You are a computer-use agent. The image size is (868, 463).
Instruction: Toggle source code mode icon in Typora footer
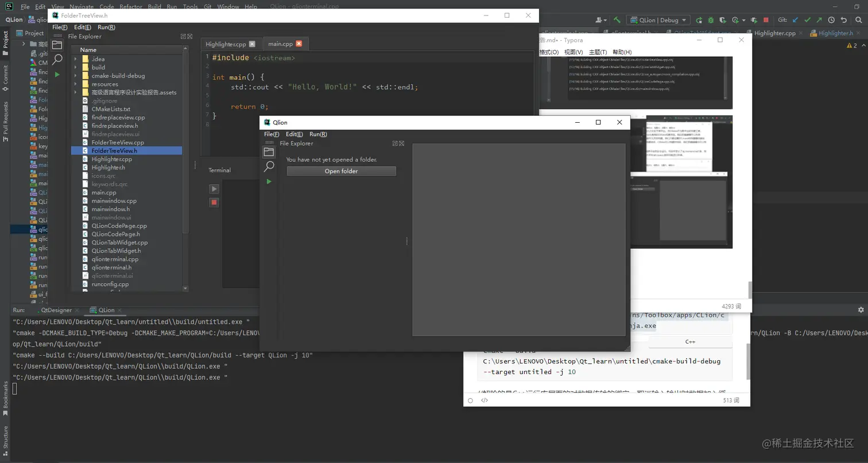(x=485, y=400)
